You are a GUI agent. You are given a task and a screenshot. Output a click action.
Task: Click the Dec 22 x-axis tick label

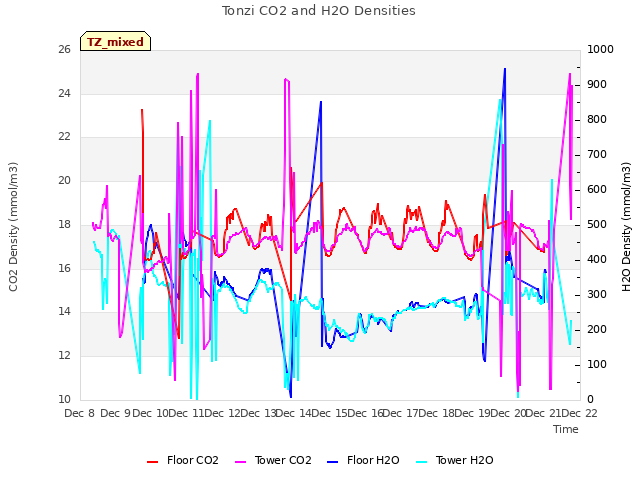pos(580,413)
